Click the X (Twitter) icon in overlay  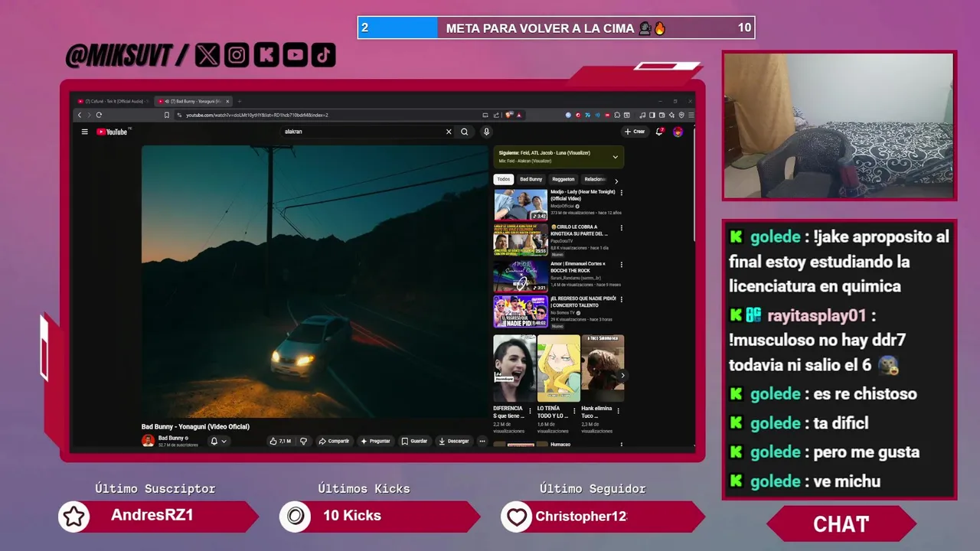207,54
